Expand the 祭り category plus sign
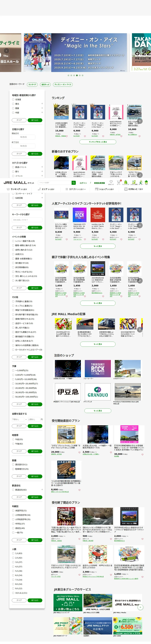 [42, 171]
